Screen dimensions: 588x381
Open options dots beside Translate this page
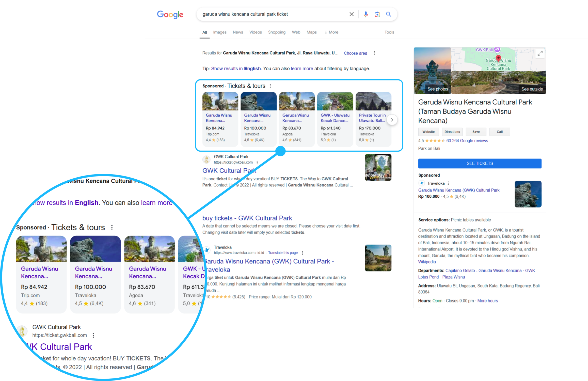tap(302, 253)
